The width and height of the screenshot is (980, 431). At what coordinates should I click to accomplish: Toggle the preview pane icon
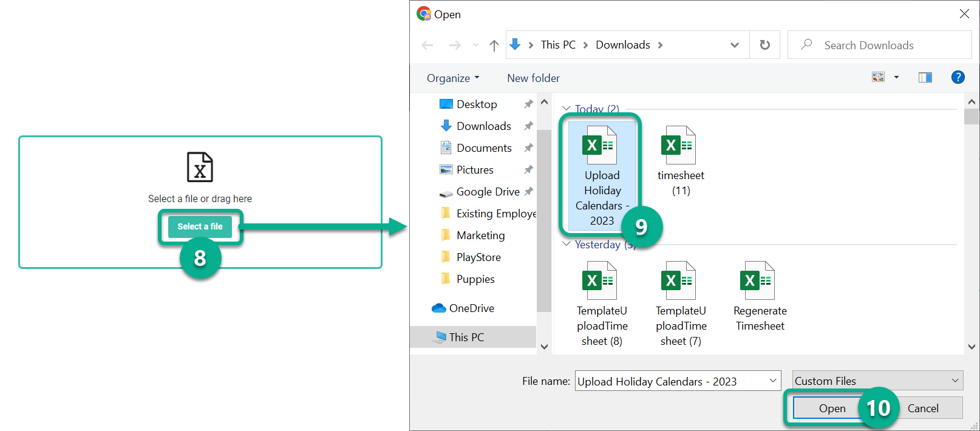coord(925,77)
